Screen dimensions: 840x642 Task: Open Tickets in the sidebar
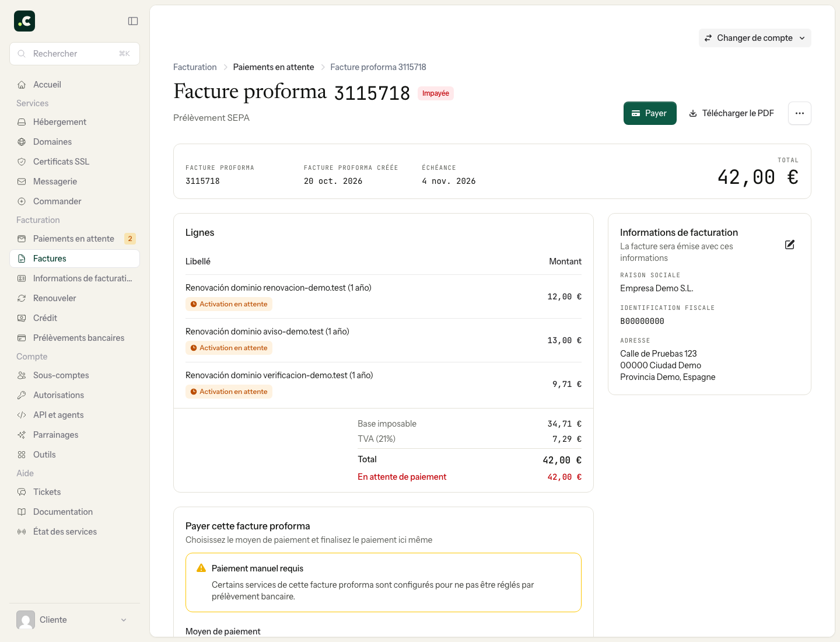click(x=75, y=492)
